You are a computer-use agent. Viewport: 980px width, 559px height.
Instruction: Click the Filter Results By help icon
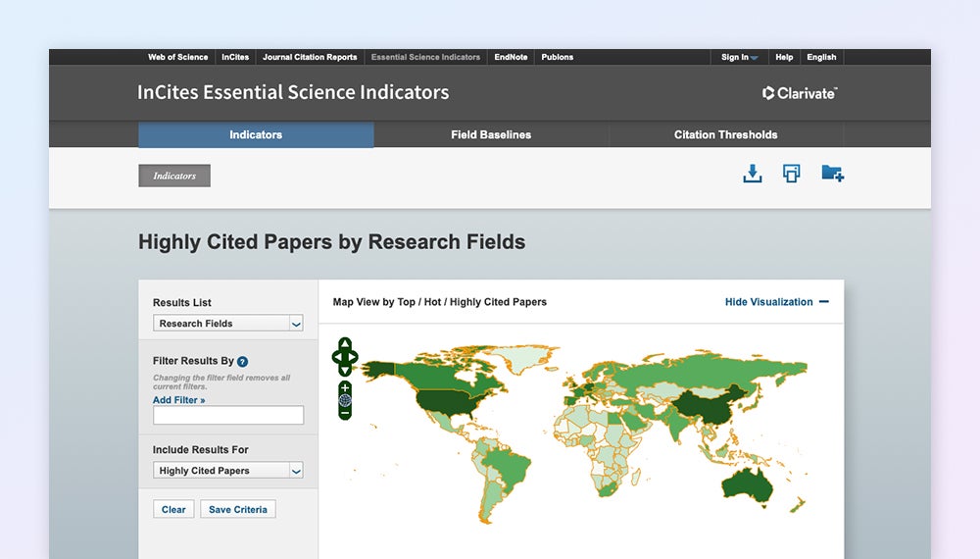pos(242,362)
